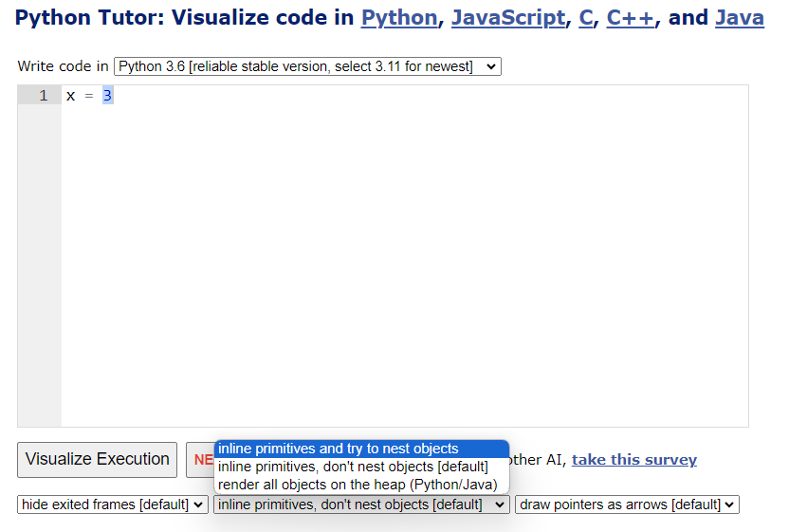
Task: Click the highlighted 3 in the code
Action: (x=107, y=95)
